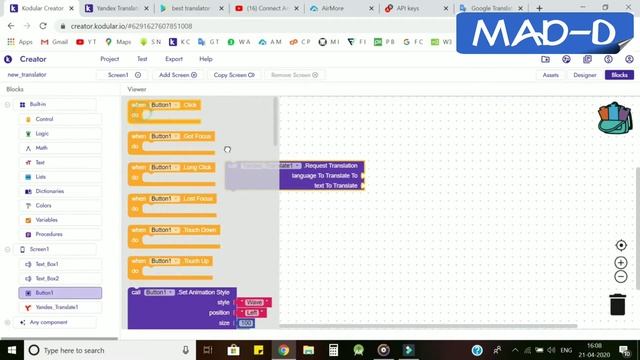Screen dimensions: 640x360
Task: Open the Gmail bookmark
Action: [54, 42]
